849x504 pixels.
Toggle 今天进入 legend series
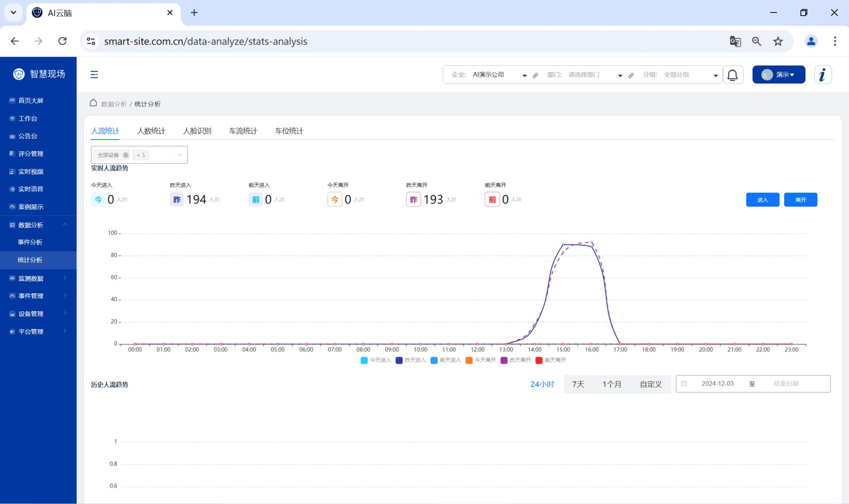coord(376,360)
